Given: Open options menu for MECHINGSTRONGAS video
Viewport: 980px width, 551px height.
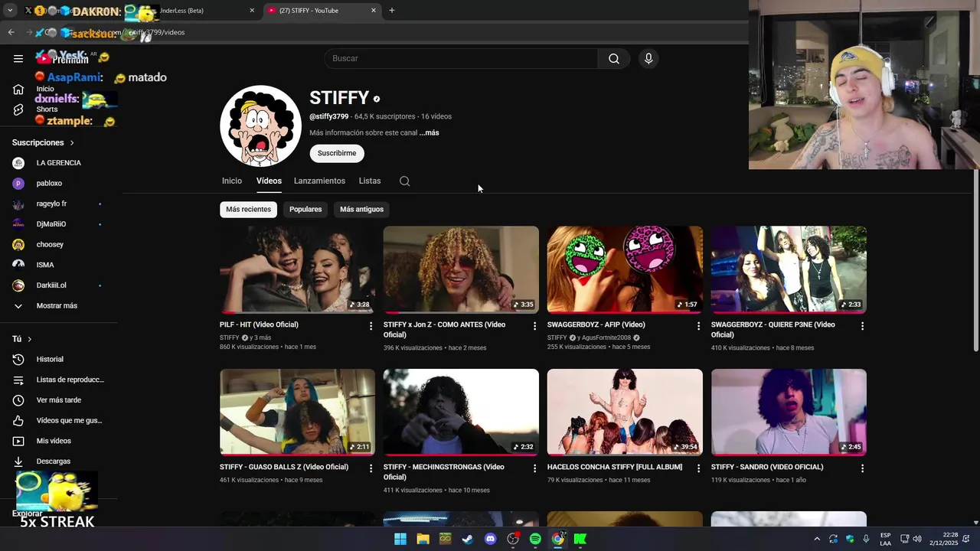Looking at the screenshot, I should coord(534,468).
